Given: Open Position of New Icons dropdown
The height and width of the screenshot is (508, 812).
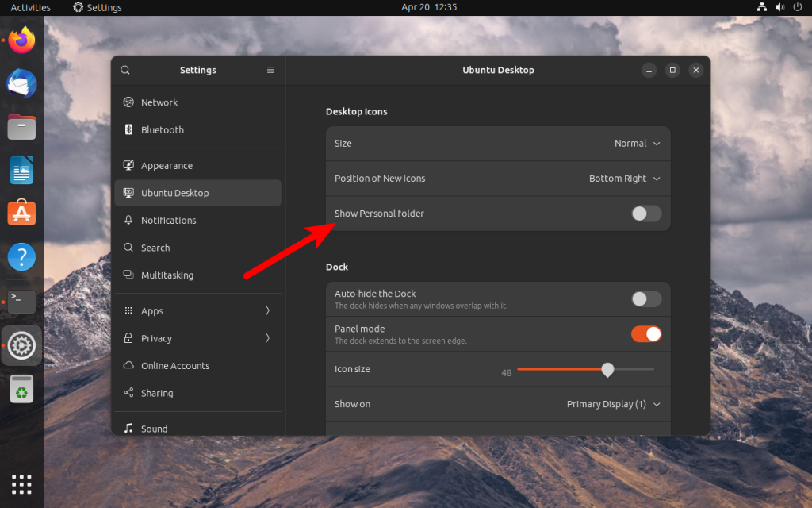Looking at the screenshot, I should (625, 179).
